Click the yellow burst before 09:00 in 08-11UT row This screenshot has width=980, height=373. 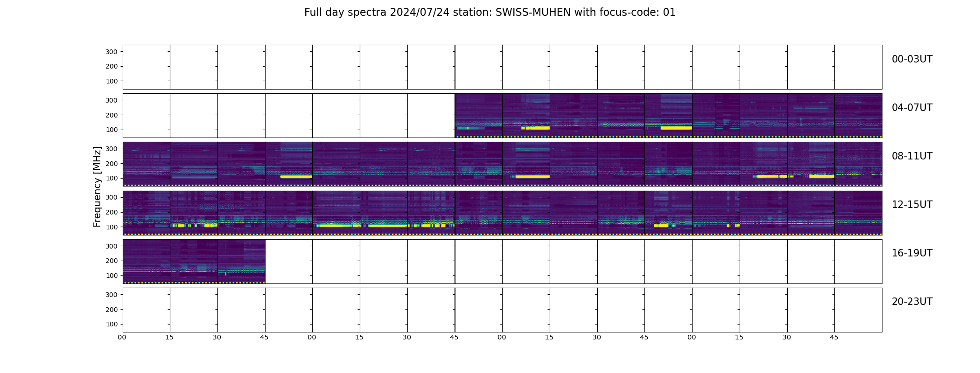click(x=296, y=177)
